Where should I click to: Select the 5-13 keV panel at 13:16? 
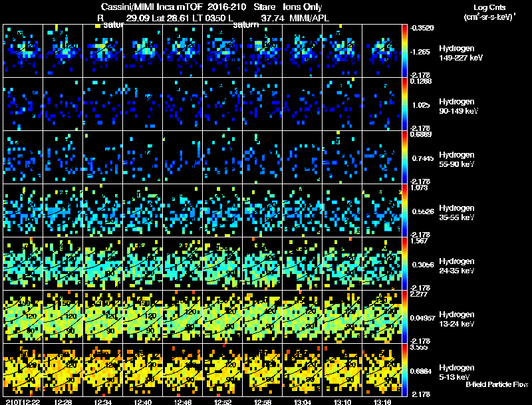tap(382, 370)
